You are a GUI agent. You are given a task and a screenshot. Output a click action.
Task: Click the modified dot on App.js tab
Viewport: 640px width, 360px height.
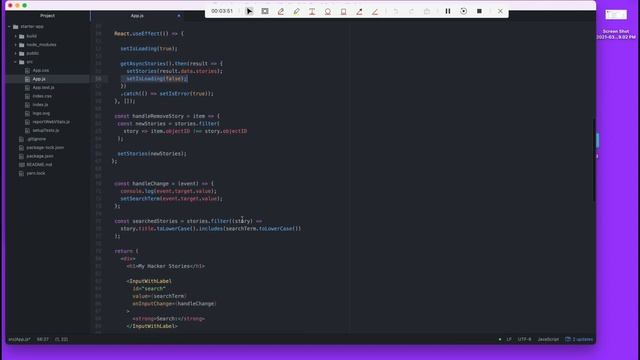click(178, 16)
